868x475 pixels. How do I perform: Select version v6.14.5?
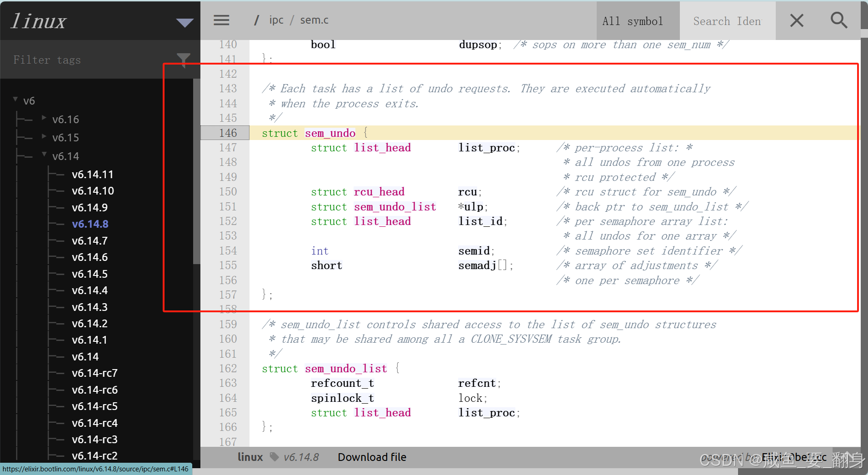[90, 274]
